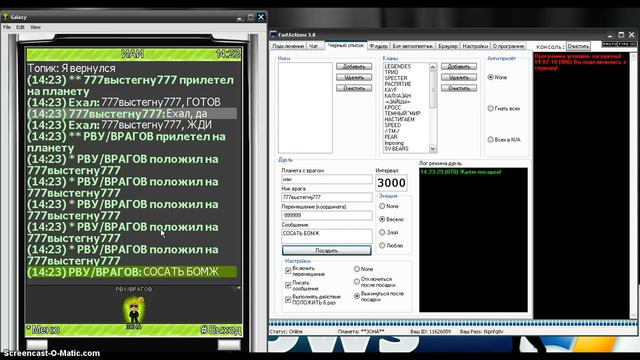Viewport: 640px width, 360px height.
Task: Click the Меню softkey in Galaxy
Action: pos(43,330)
